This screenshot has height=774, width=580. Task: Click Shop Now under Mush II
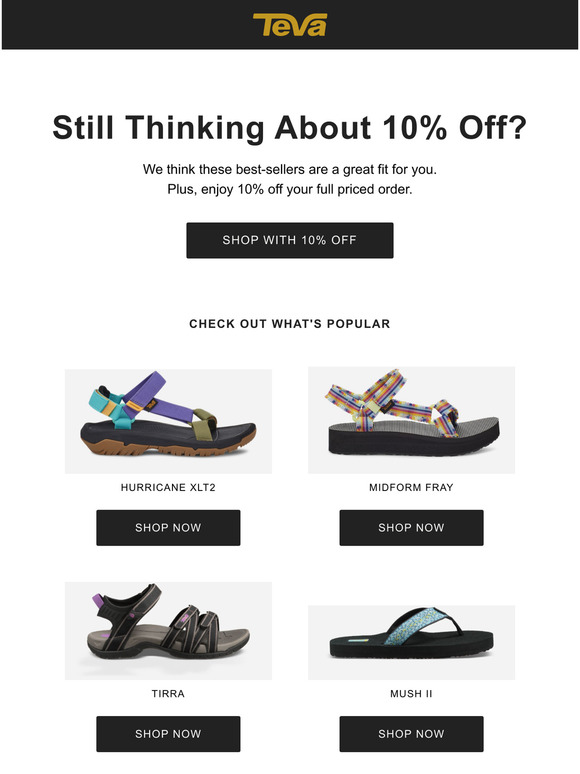(411, 734)
